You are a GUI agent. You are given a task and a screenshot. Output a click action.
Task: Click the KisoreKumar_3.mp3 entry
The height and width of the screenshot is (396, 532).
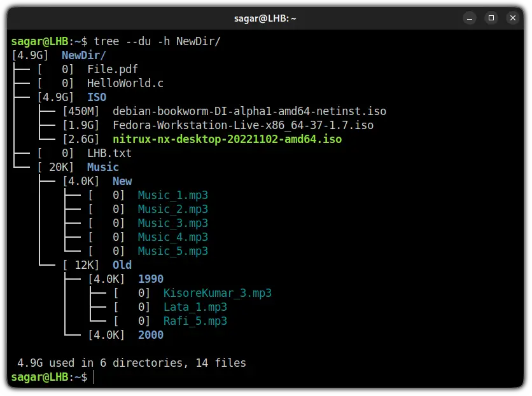(217, 293)
